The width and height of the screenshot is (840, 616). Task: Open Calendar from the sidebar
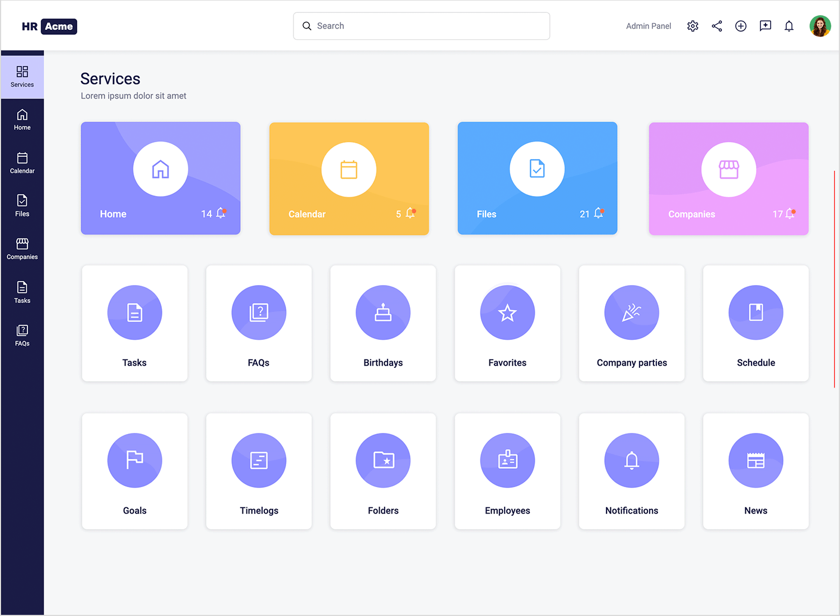coord(22,163)
